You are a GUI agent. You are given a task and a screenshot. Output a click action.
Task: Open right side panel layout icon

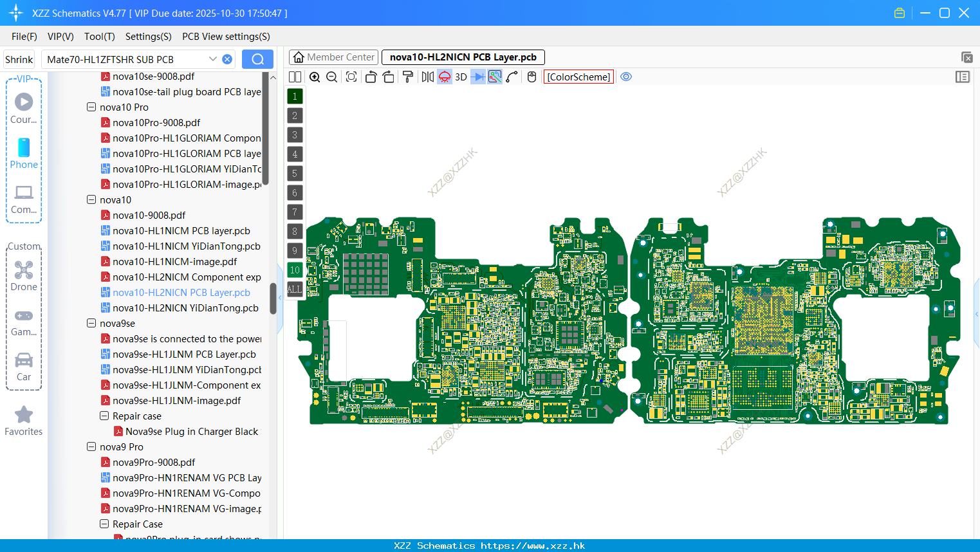pos(963,77)
